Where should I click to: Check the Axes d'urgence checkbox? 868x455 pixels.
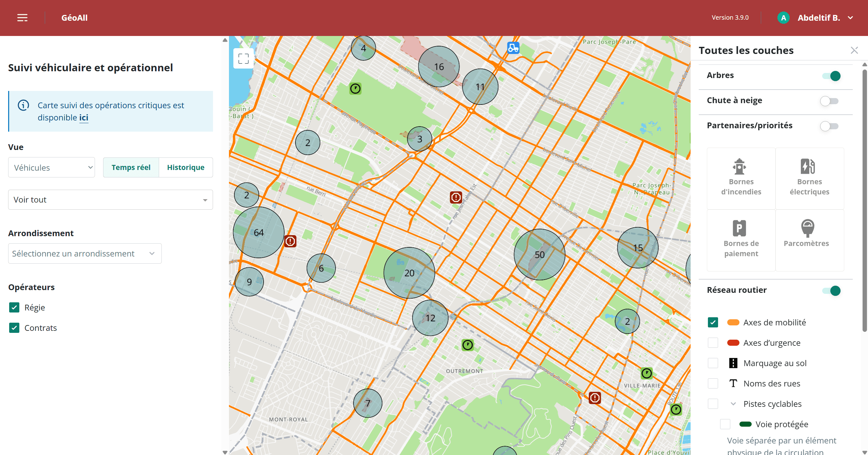point(713,343)
